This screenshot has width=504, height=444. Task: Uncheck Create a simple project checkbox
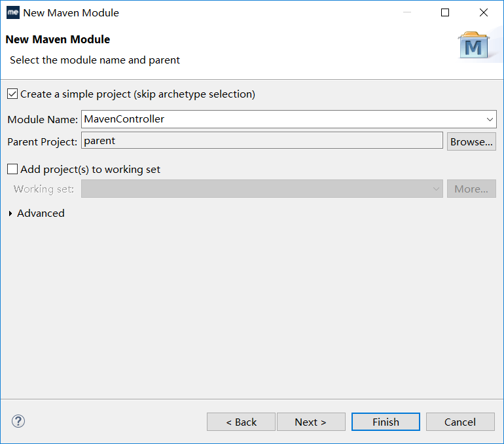pyautogui.click(x=12, y=94)
